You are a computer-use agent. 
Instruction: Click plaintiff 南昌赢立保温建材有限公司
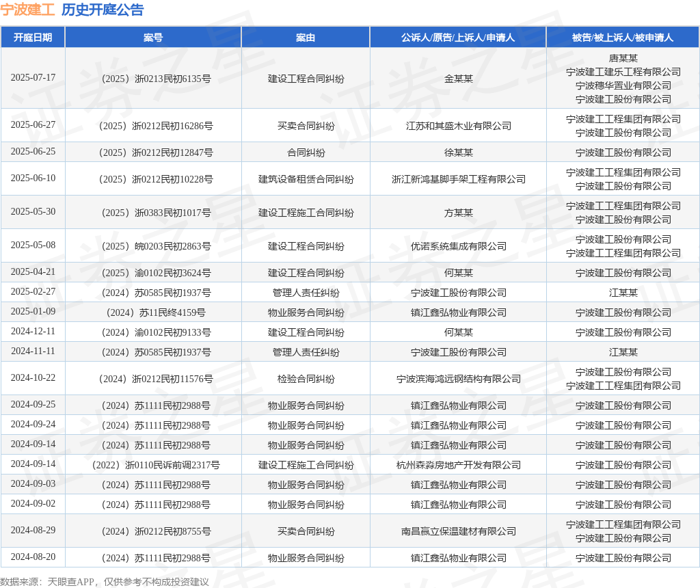click(459, 531)
